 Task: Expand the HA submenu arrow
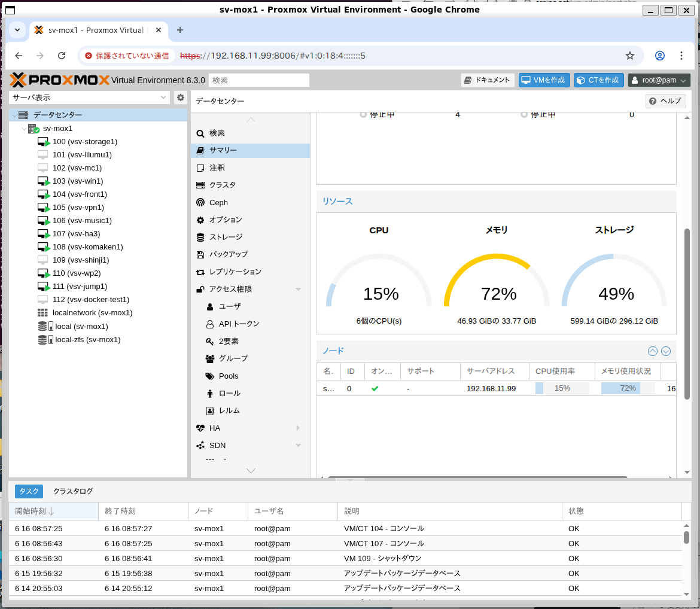click(298, 428)
